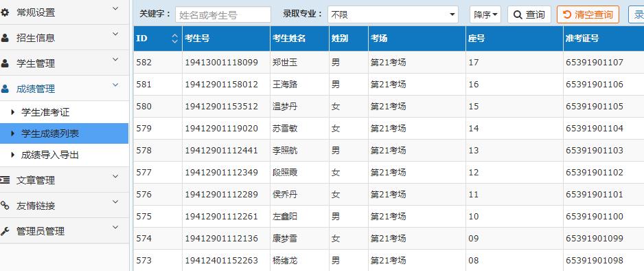Focus the 姓名或考生号 keyword input
644x271 pixels.
[223, 15]
